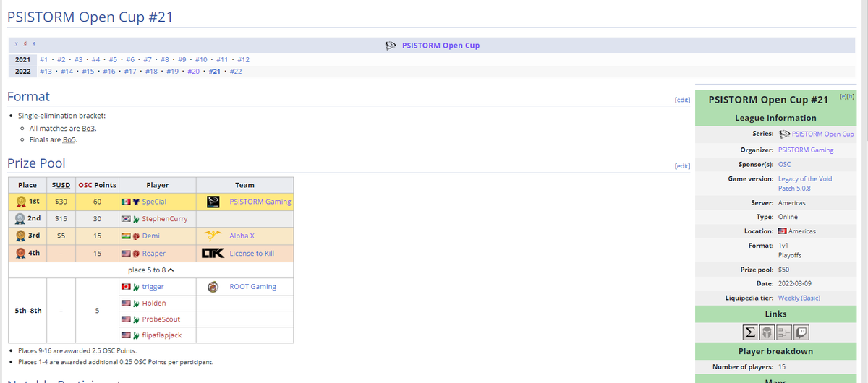Open Legacy of the Void link
Screen dimensions: 868x383
pyautogui.click(x=805, y=178)
